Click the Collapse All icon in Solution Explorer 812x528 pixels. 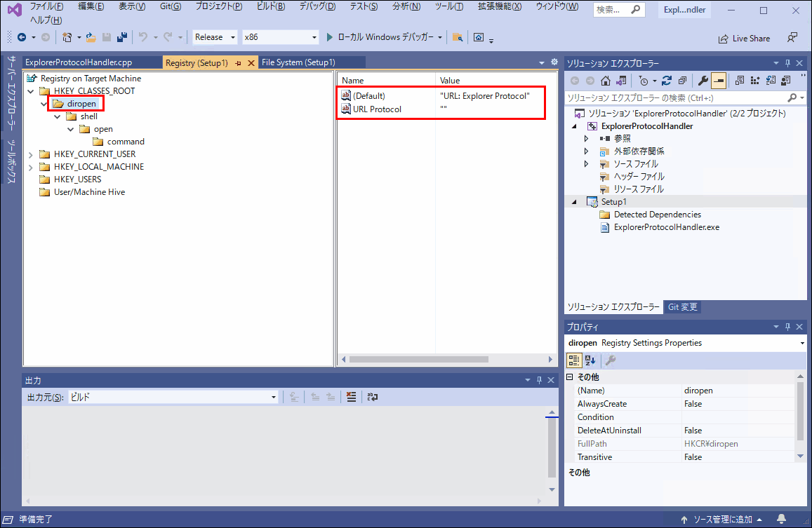683,81
